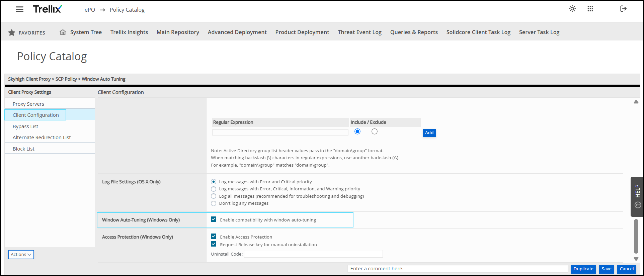Select Block List in settings list
The width and height of the screenshot is (644, 276).
click(x=50, y=149)
